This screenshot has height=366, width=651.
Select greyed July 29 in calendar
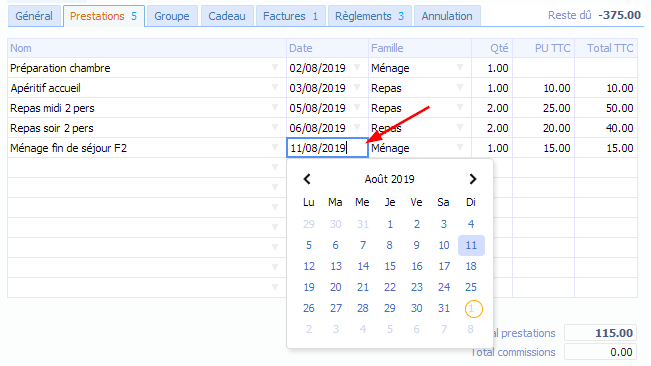(x=309, y=224)
